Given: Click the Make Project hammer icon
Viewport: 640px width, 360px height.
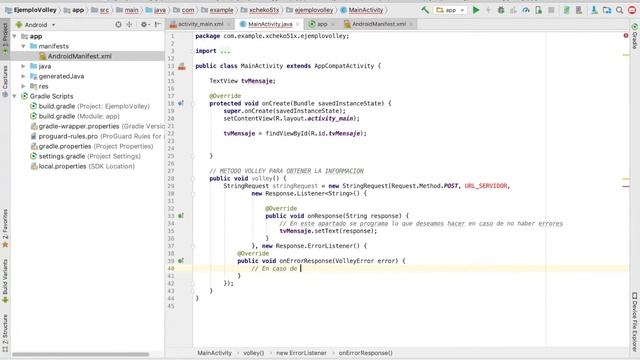Looking at the screenshot, I should [x=425, y=10].
